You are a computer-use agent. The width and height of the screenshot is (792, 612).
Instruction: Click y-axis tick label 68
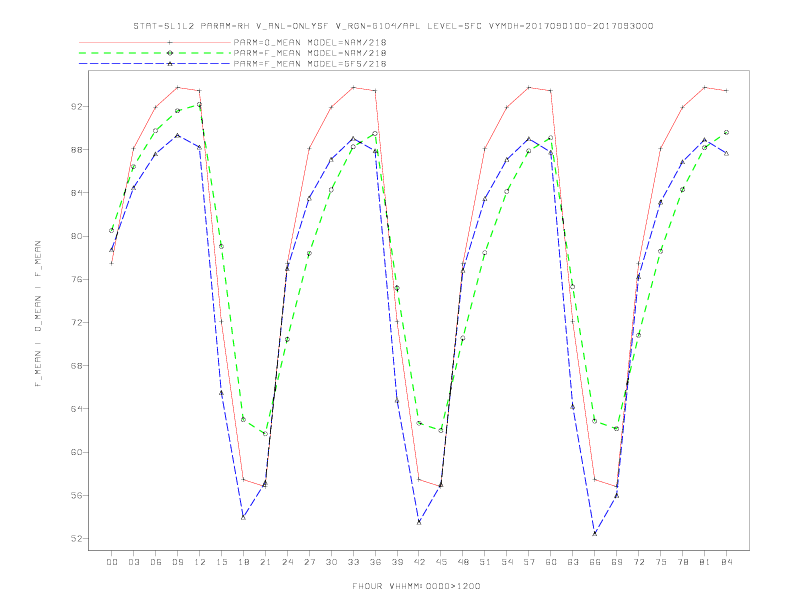77,366
